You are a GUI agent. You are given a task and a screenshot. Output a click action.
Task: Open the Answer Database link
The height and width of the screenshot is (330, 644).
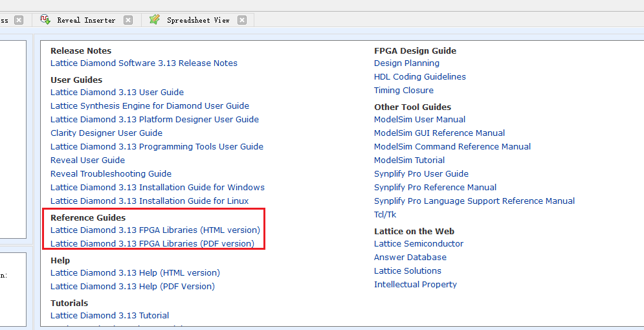410,257
